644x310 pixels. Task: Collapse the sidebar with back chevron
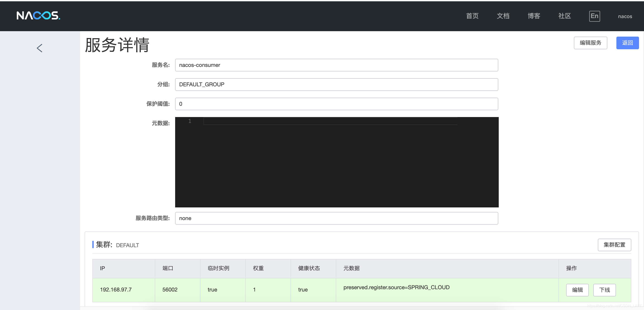pos(40,48)
